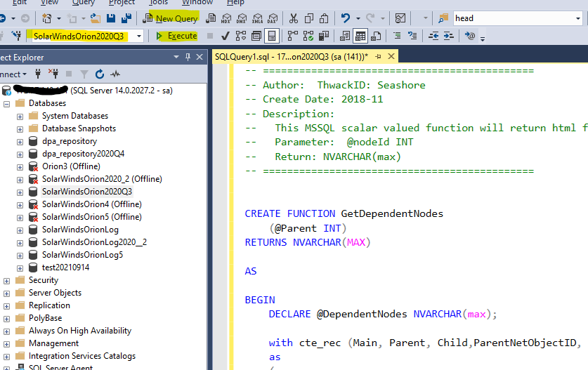Click Object Explorer activity monitor pulse icon

point(115,74)
